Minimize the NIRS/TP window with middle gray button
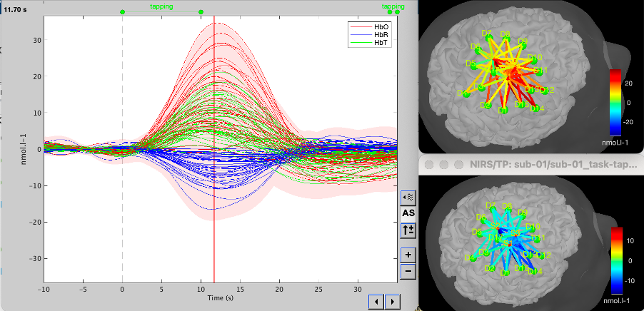644x311 pixels. coord(443,165)
